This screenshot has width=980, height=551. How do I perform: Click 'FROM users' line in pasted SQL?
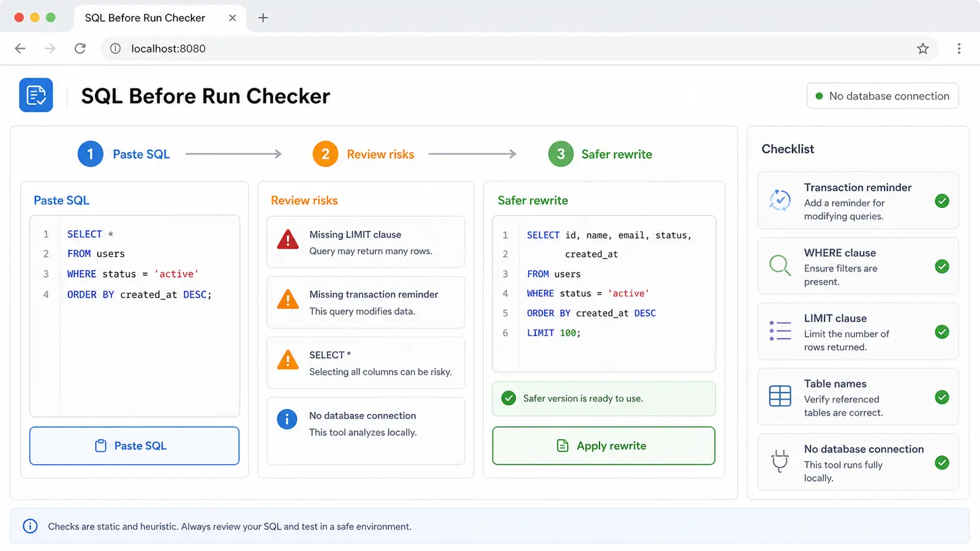(96, 253)
